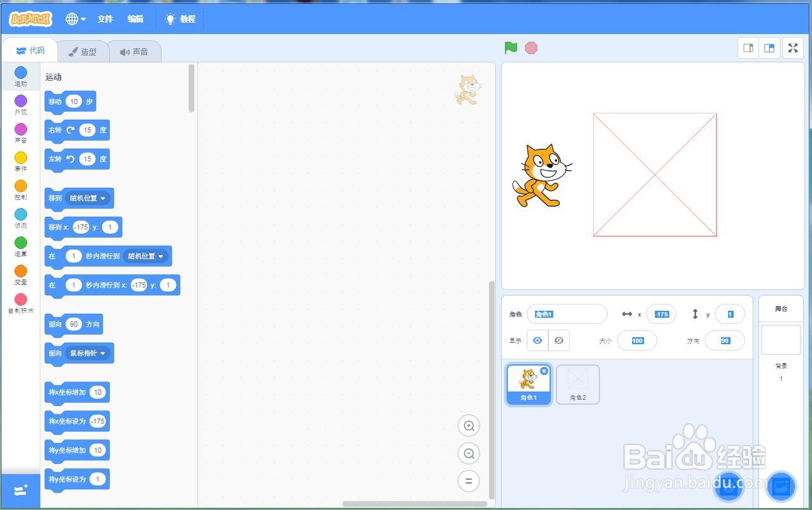Select the 角色1 sprite thumbnail
This screenshot has width=812, height=510.
click(x=529, y=384)
